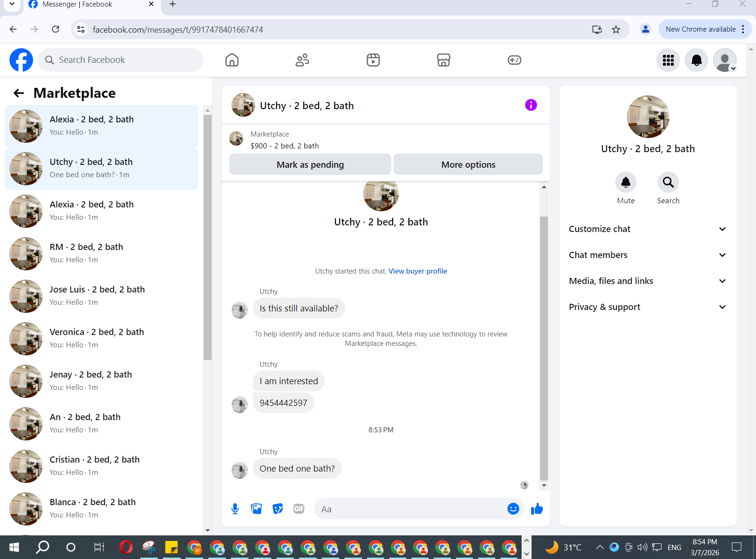The width and height of the screenshot is (756, 559).
Task: Expand the Customize chat section
Action: click(x=648, y=229)
